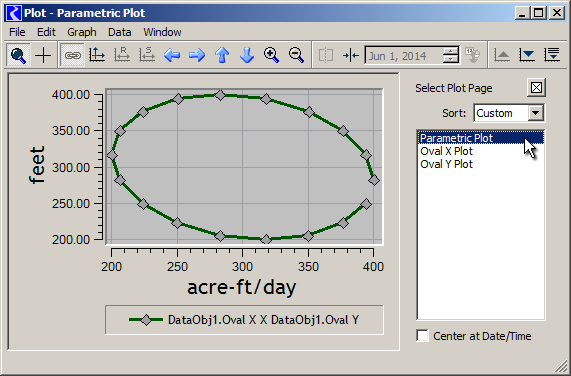Enable Center at Date/Time checkbox
Screen dimensions: 571x376
[x=422, y=336]
